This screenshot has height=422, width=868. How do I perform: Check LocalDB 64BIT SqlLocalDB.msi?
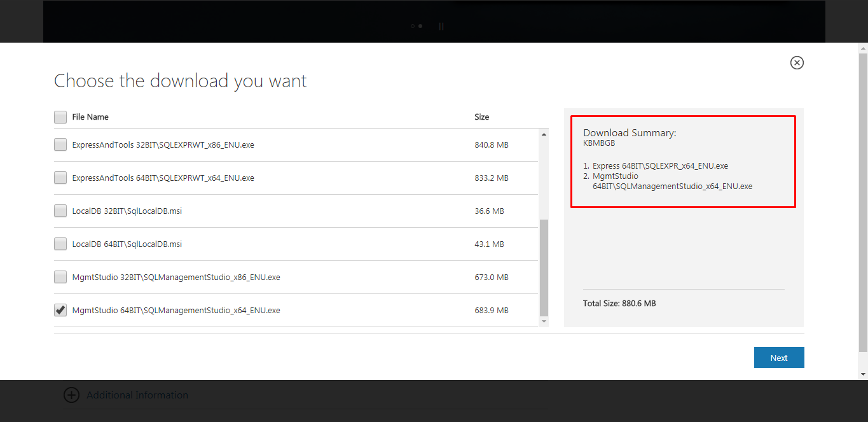point(60,244)
